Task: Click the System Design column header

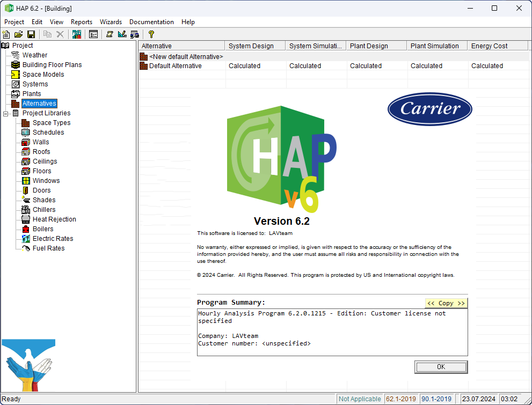Action: (255, 46)
